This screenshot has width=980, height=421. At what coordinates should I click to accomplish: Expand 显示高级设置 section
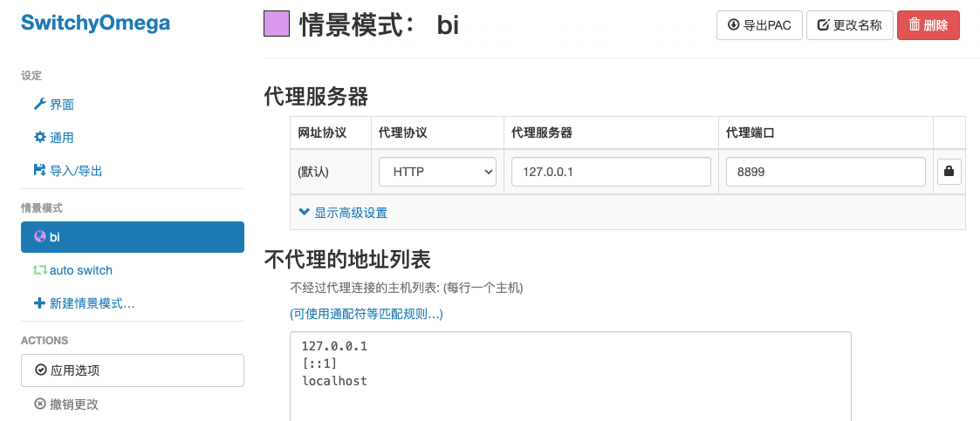tap(343, 213)
